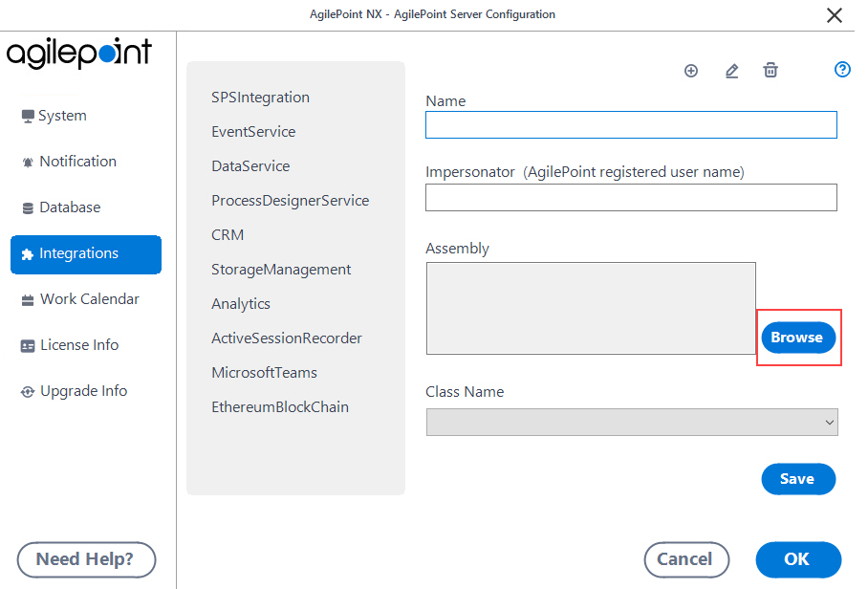Go to the Database section
868x589 pixels.
click(71, 209)
